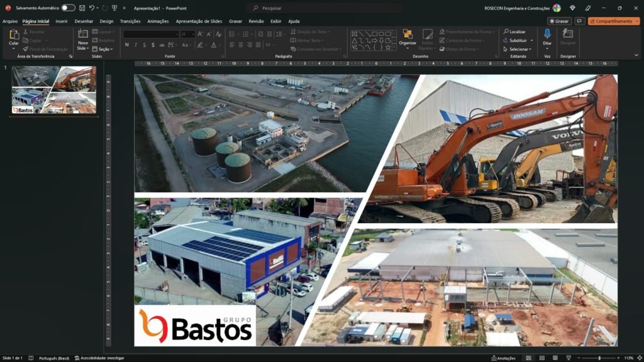
Task: Toggle Salvamento Automático switch
Action: (68, 8)
